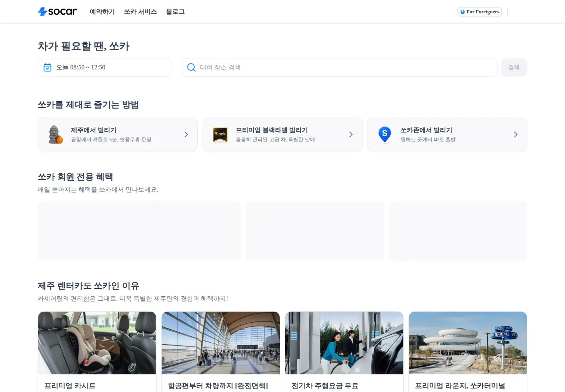
Task: Click the 공항에서 셔틀로 5분, 연중무휴 운영 text
Action: tap(111, 140)
